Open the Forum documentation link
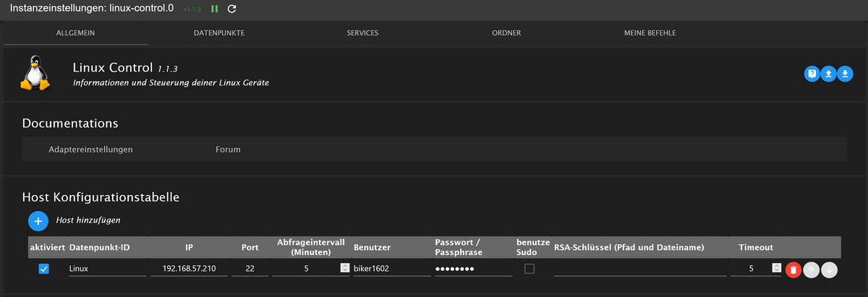The width and height of the screenshot is (868, 297). coord(228,150)
